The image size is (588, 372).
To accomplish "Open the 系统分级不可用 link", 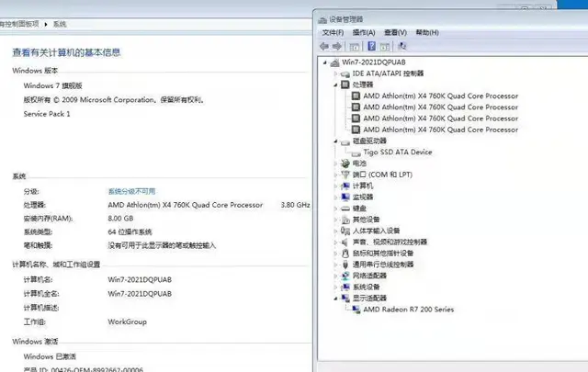I will (x=131, y=191).
